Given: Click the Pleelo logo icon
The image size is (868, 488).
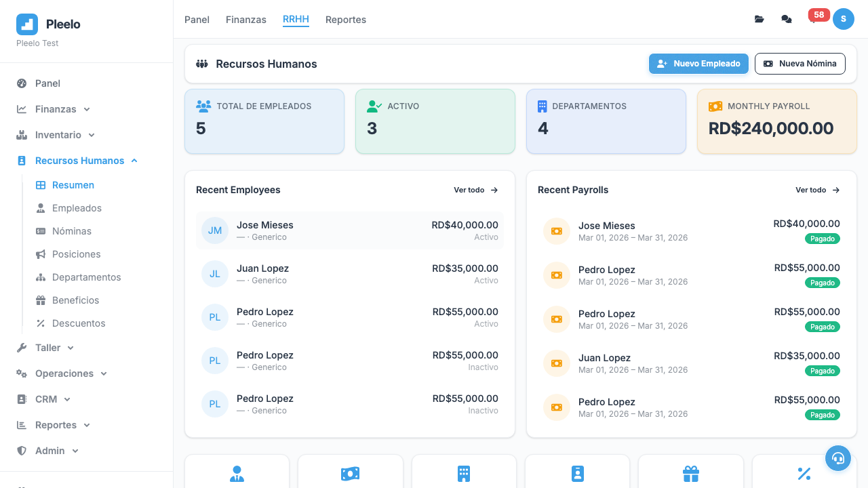Looking at the screenshot, I should pyautogui.click(x=27, y=24).
